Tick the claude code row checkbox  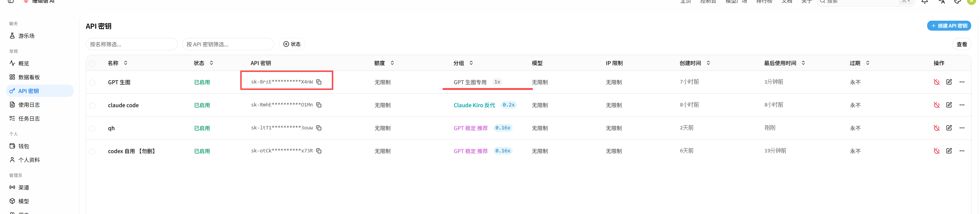tap(92, 105)
